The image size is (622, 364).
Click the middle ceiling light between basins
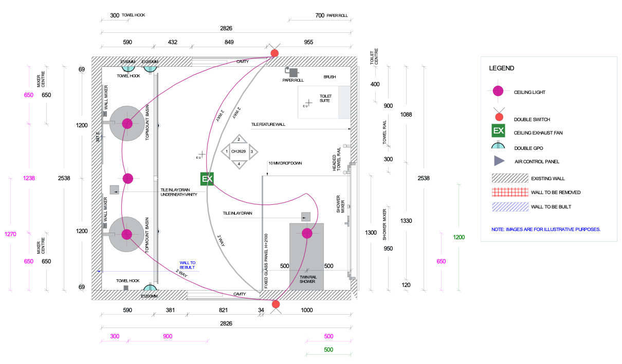tap(127, 179)
